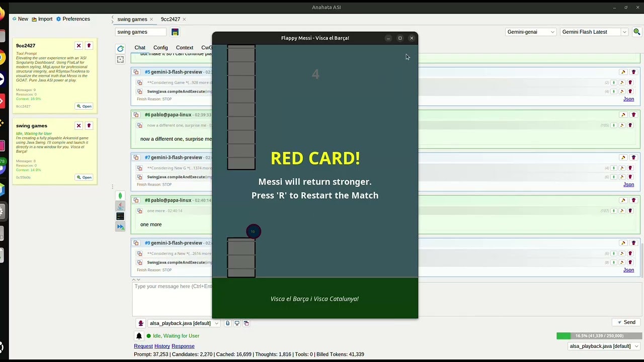
Task: Click the notification bell icon
Action: (139, 336)
